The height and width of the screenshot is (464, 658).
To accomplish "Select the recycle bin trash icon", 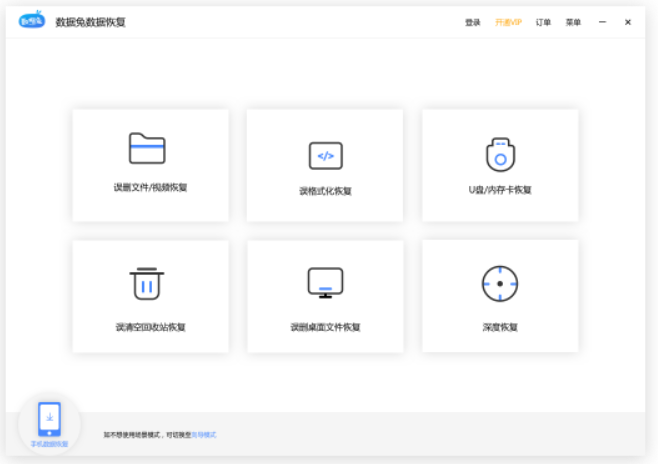I will point(147,284).
